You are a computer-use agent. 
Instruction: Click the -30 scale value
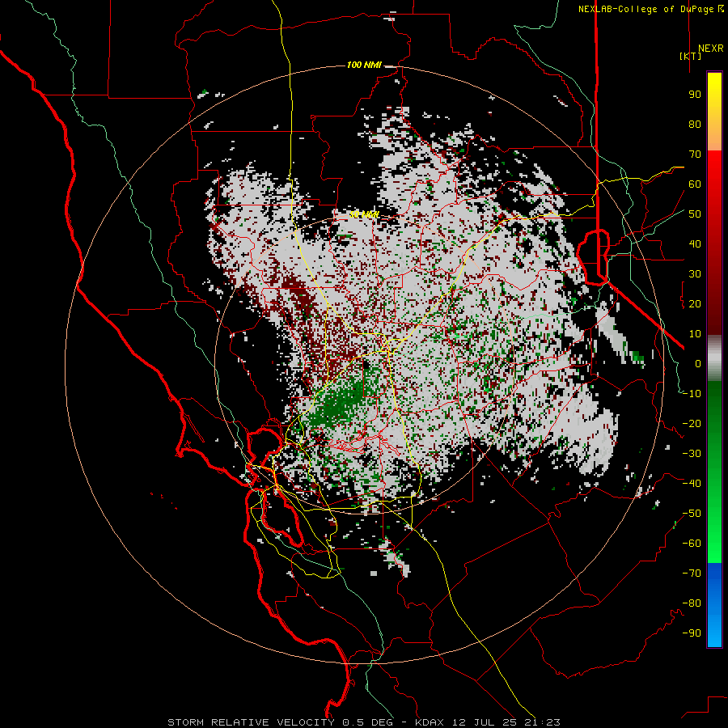[692, 454]
